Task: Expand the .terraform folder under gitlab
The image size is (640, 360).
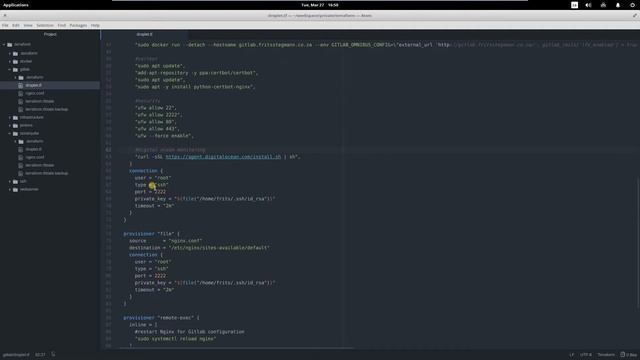Action: click(x=16, y=78)
